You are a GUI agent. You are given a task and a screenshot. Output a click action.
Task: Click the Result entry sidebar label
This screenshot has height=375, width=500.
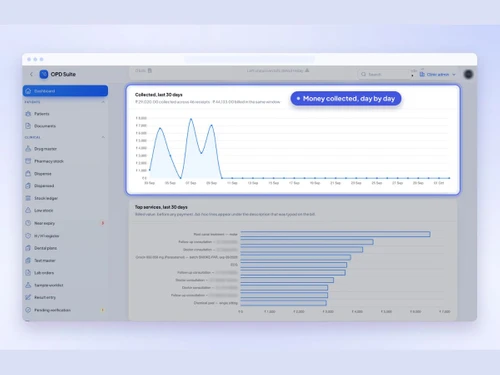click(x=45, y=297)
